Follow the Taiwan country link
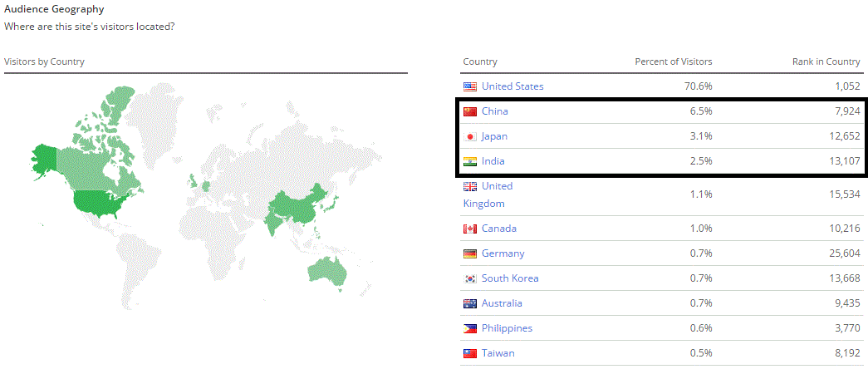 [x=498, y=353]
